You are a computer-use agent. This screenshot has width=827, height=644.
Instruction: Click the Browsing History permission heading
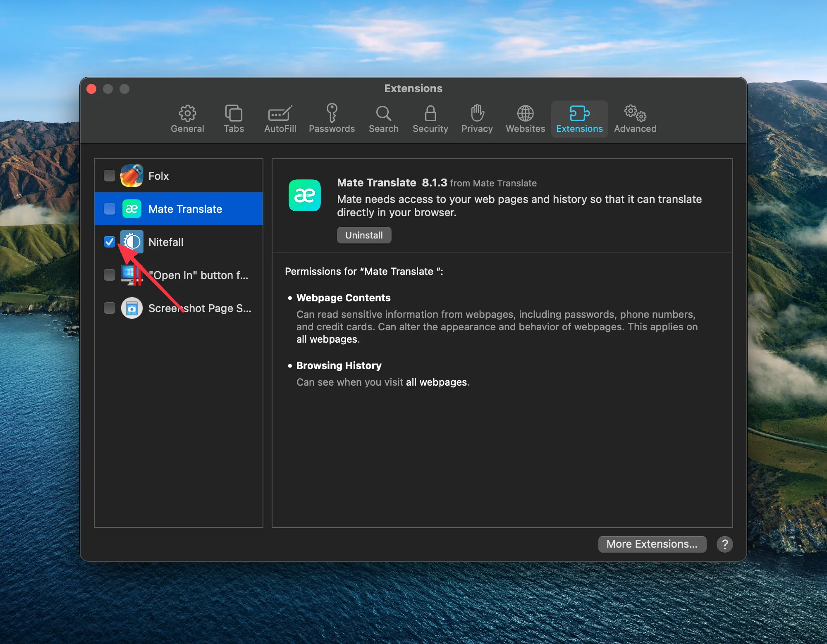(x=339, y=365)
